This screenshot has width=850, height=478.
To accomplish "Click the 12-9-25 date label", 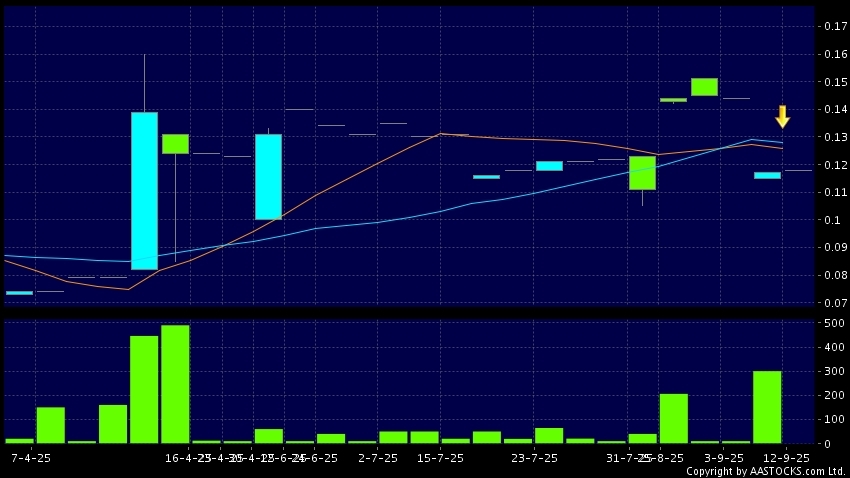I will point(785,457).
